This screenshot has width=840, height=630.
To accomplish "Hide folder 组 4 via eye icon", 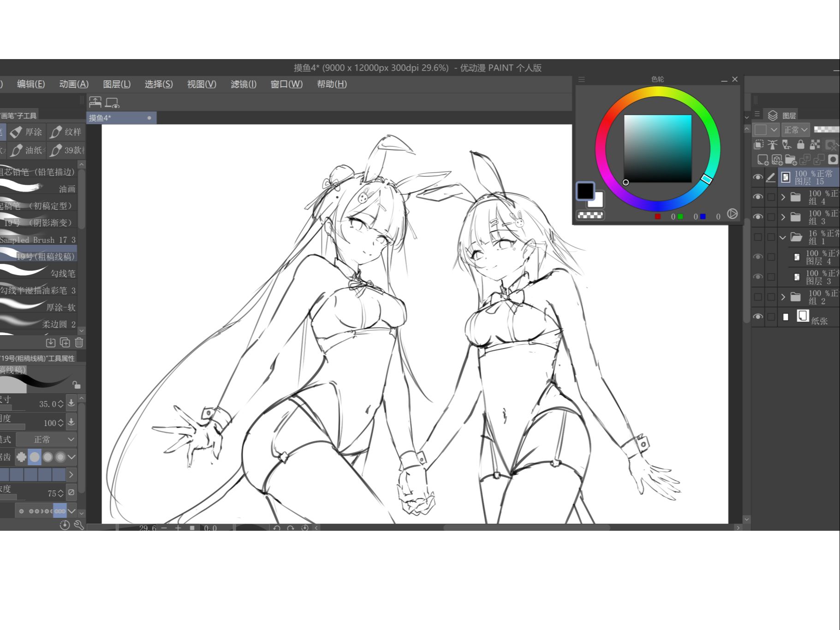I will point(757,197).
